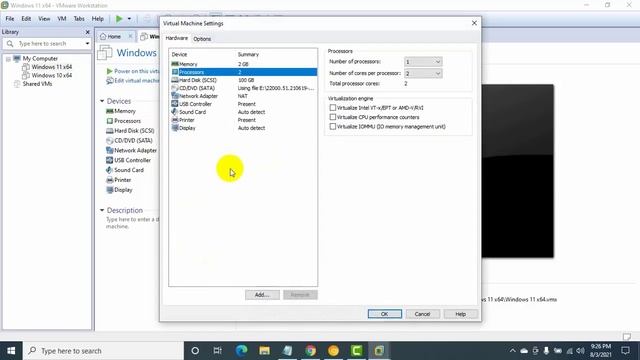The width and height of the screenshot is (640, 360).
Task: Open the VM menu
Action: 62,19
